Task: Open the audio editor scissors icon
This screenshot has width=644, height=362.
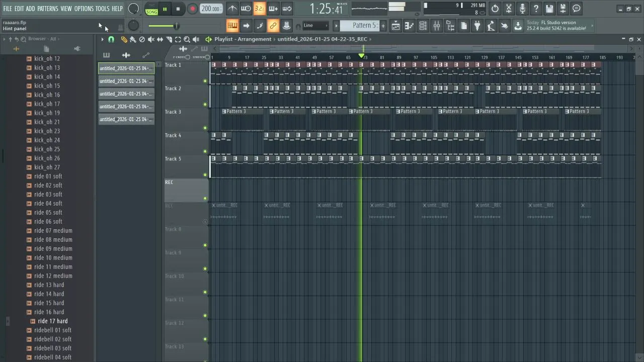Action: pyautogui.click(x=509, y=9)
